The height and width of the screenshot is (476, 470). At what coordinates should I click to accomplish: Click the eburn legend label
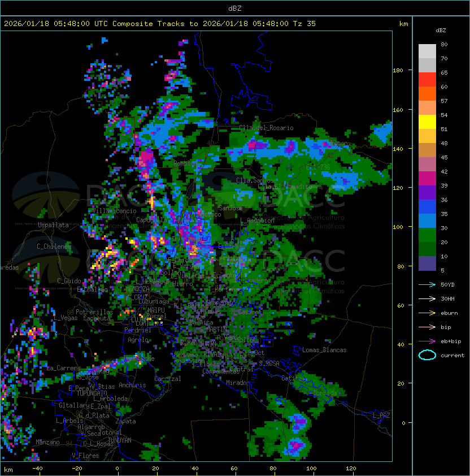pos(449,313)
